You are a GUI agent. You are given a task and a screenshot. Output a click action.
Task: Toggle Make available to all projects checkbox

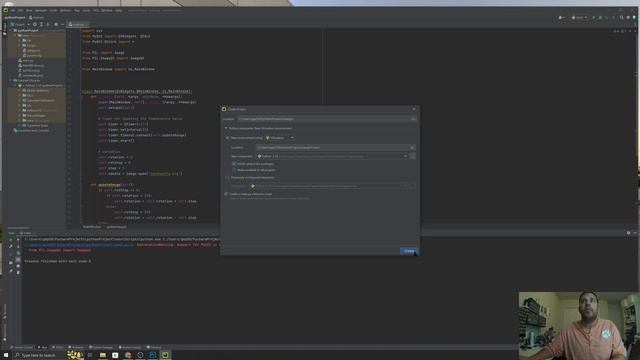tap(234, 170)
